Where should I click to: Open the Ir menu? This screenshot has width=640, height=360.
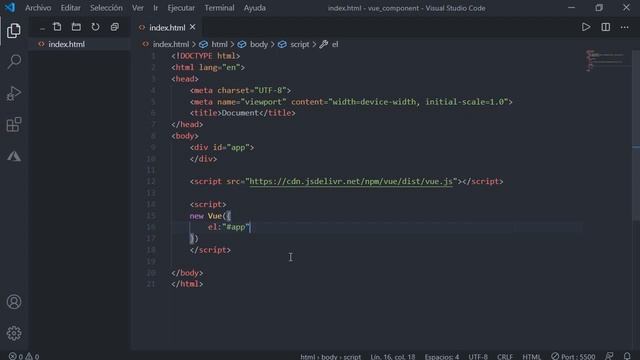pos(156,8)
